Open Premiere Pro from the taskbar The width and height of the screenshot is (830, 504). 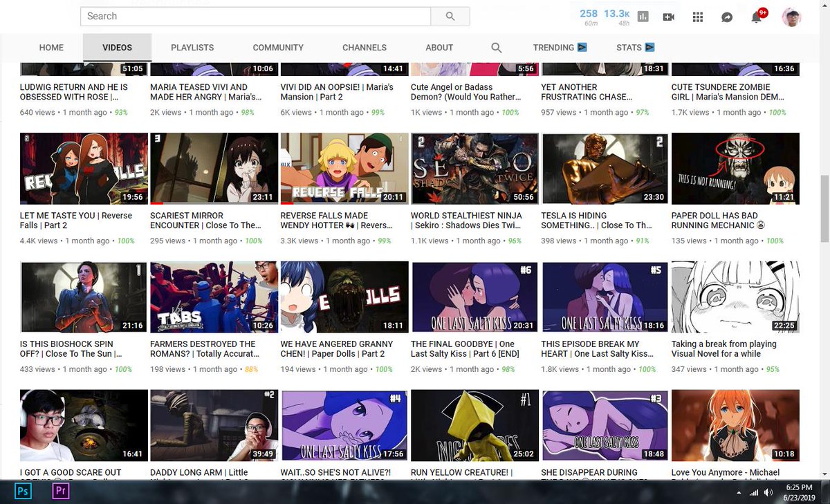tap(62, 492)
